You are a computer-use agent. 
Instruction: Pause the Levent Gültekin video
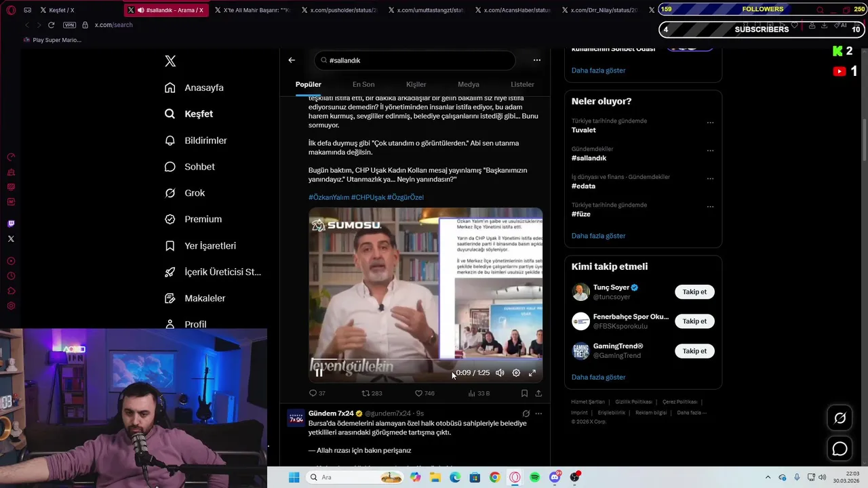(319, 373)
